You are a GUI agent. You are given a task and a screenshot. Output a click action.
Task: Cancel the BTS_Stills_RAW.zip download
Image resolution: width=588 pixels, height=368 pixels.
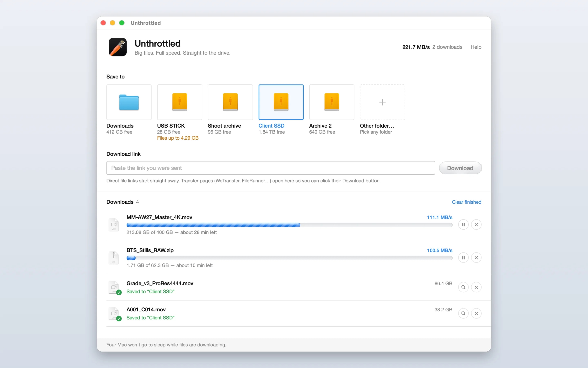[476, 258]
